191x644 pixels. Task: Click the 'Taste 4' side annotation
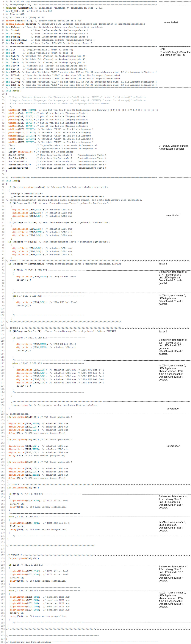click(x=163, y=264)
